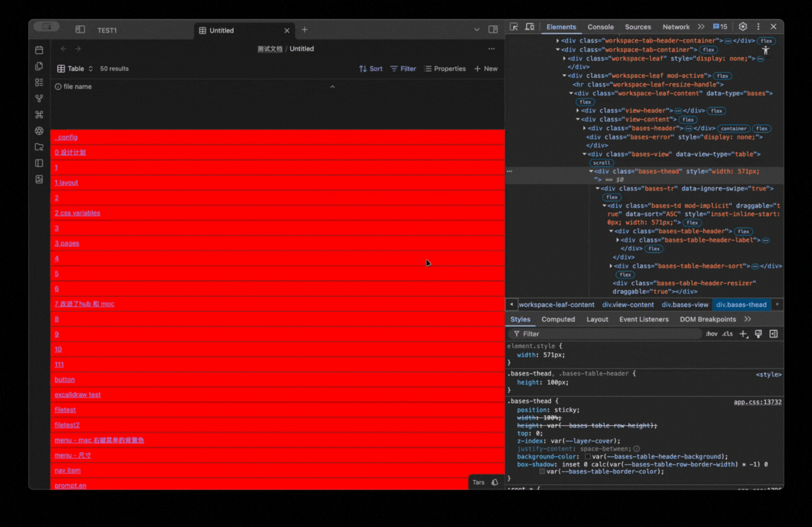Viewport: 812px width, 527px height.
Task: Click the new style rule plus icon
Action: [x=743, y=334]
